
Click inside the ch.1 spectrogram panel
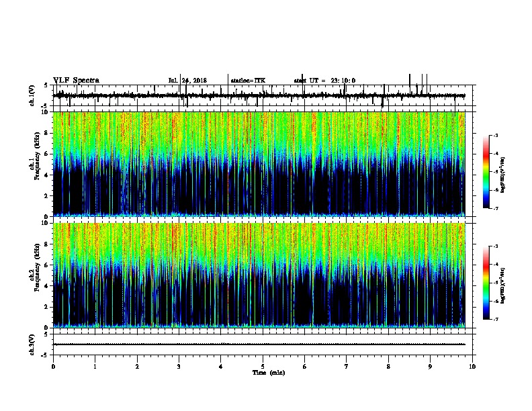pyautogui.click(x=259, y=164)
